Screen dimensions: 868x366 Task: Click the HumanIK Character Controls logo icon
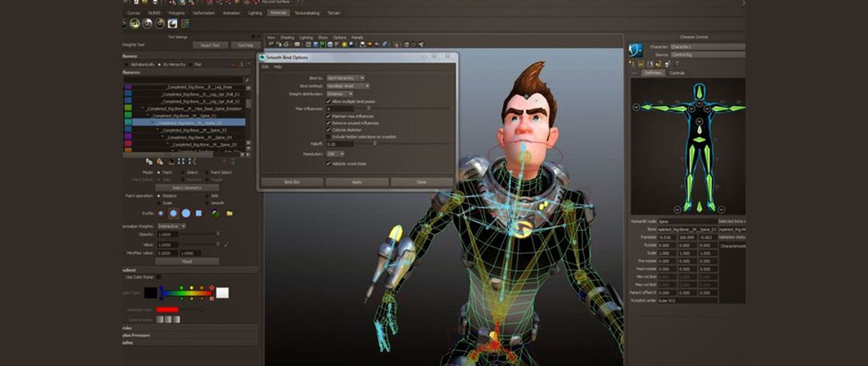click(636, 50)
